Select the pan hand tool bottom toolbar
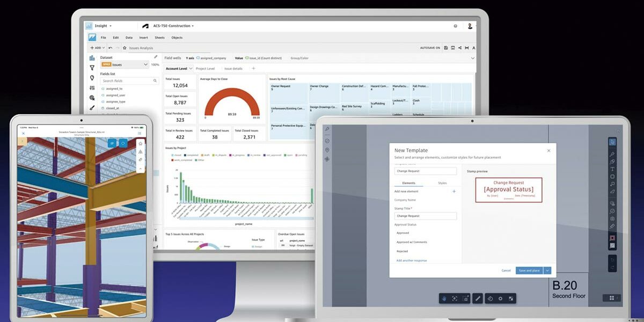This screenshot has height=322, width=644. click(444, 298)
